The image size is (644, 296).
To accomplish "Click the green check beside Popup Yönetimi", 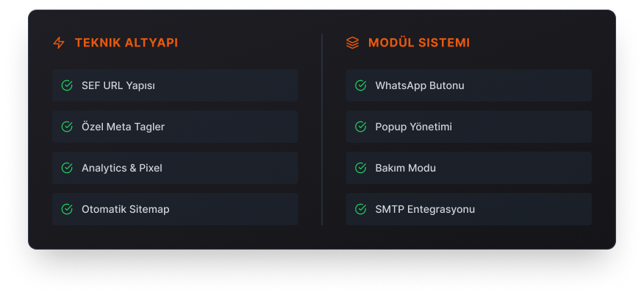I will click(x=361, y=127).
